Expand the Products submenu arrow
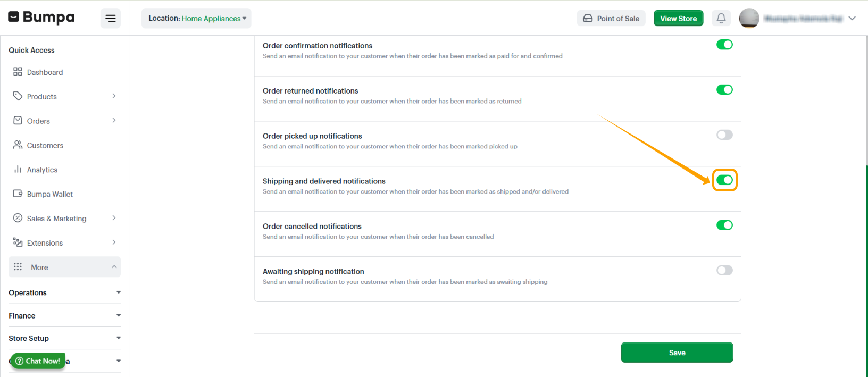This screenshot has height=377, width=868. tap(114, 96)
